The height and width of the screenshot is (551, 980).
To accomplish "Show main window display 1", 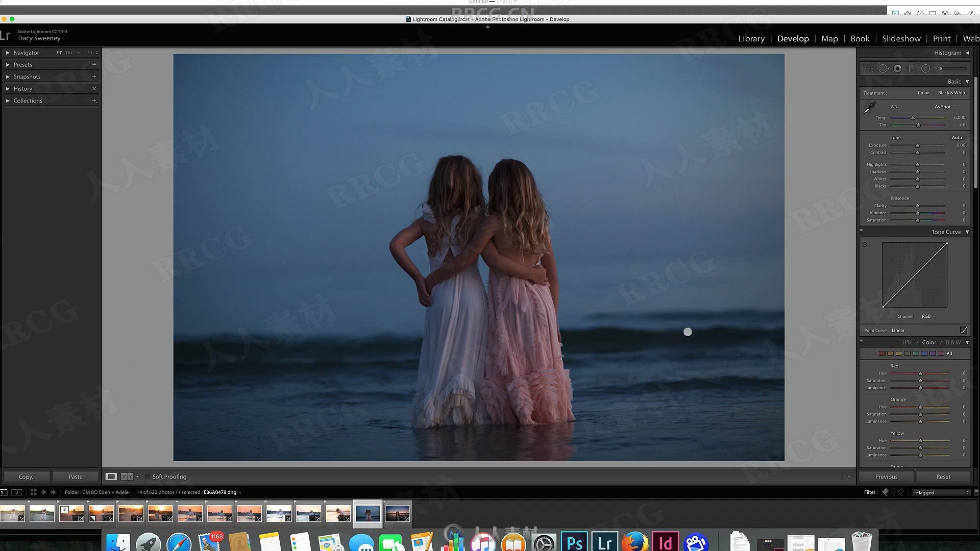I will coord(4,492).
